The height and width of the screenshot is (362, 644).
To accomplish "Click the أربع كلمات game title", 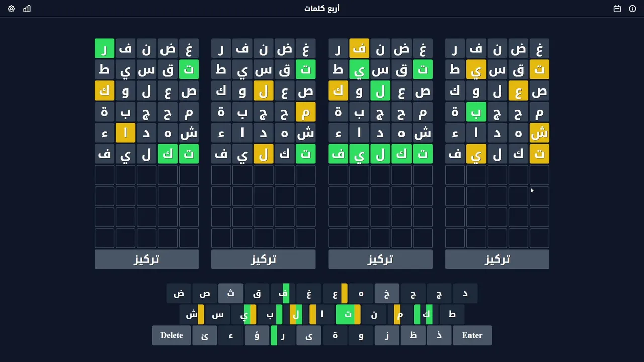I will coord(322,9).
